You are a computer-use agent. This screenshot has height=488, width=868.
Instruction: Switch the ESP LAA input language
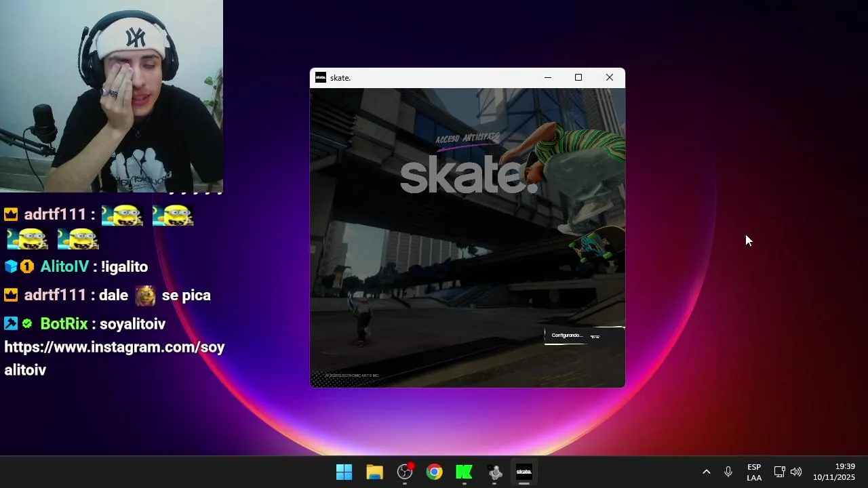(754, 472)
